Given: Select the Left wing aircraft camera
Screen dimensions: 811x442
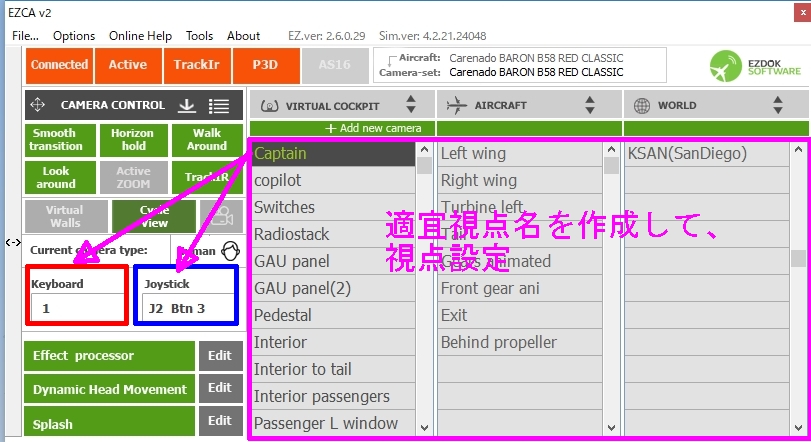Looking at the screenshot, I should point(520,154).
